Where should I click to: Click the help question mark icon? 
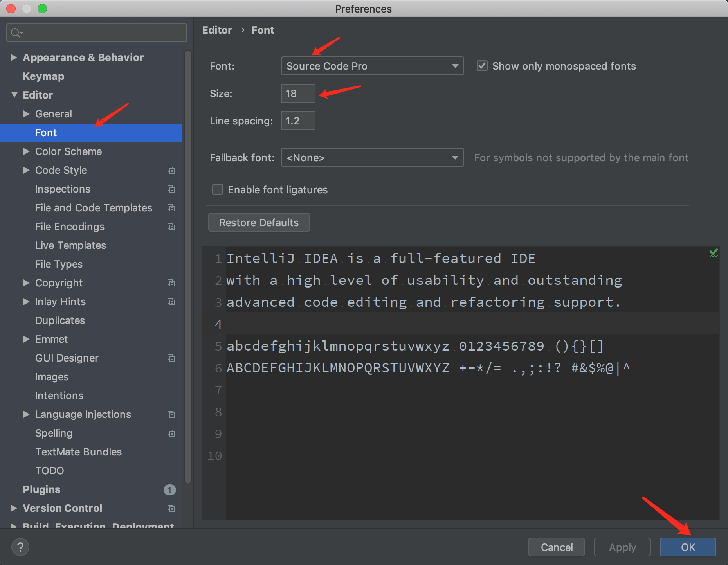coord(20,547)
